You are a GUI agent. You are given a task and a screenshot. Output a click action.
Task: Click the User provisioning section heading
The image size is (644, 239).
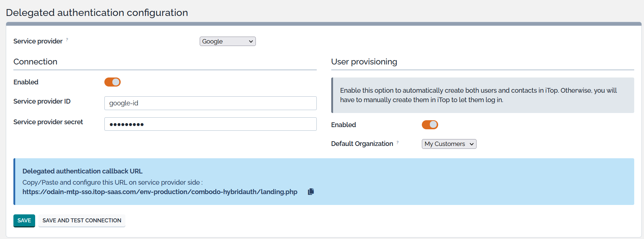(x=364, y=62)
